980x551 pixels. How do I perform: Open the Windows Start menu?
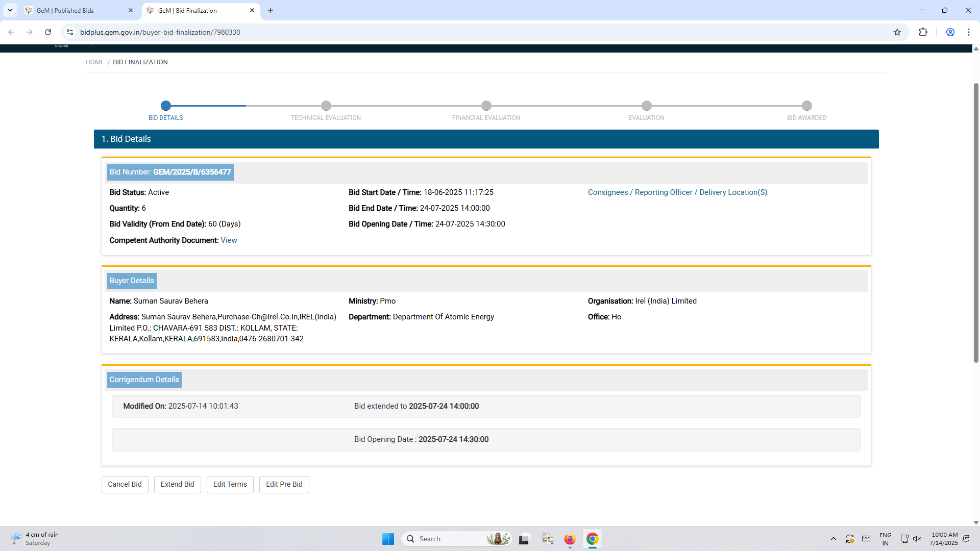click(x=388, y=539)
